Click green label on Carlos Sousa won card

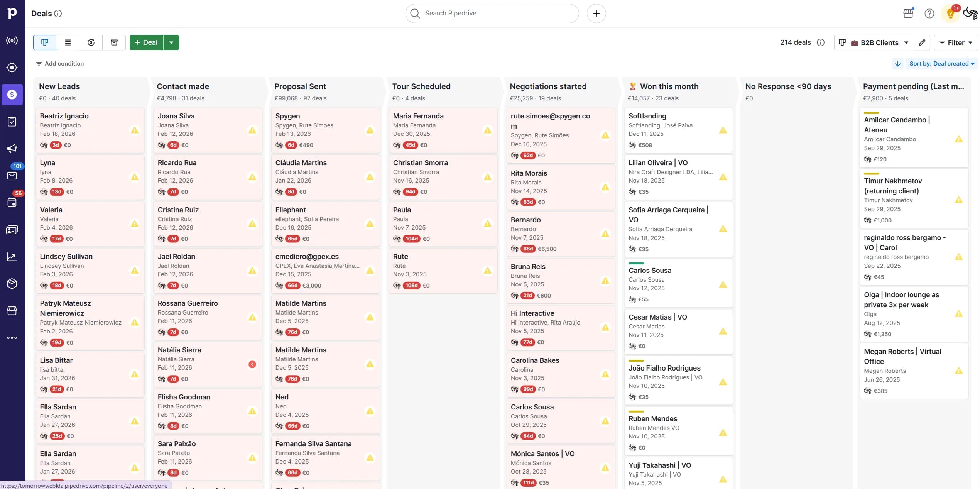pyautogui.click(x=636, y=263)
